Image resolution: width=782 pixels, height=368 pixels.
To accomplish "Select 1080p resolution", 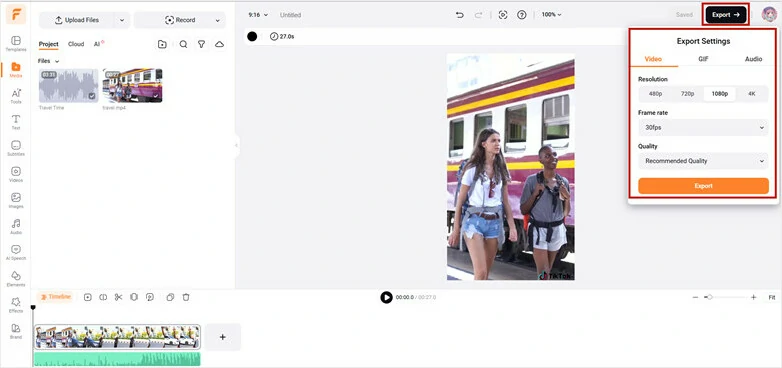I will [720, 94].
